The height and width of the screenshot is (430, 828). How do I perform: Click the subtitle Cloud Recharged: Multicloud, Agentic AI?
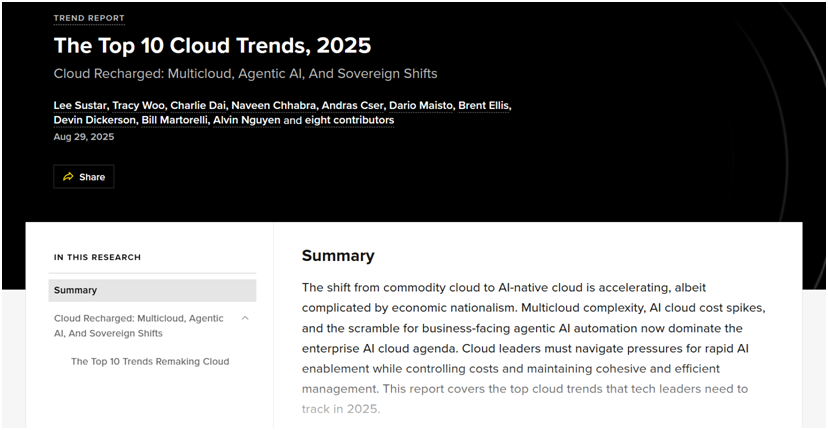(x=245, y=73)
